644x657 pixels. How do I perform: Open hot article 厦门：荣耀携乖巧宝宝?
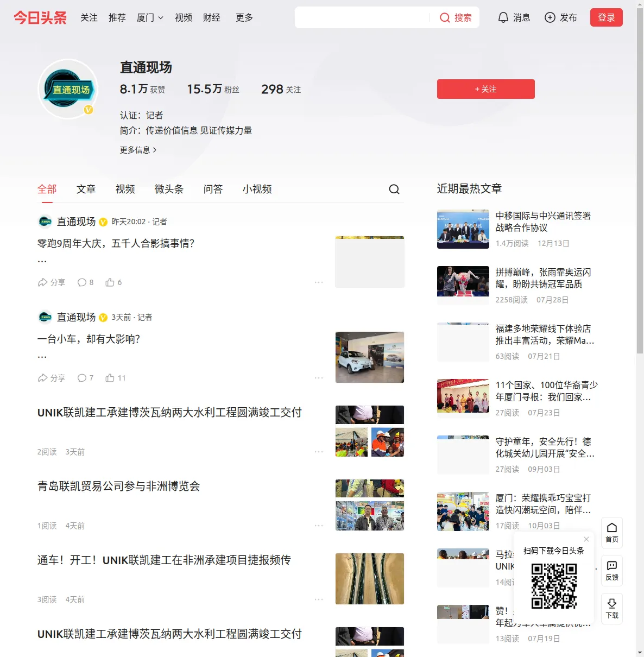[x=544, y=504]
